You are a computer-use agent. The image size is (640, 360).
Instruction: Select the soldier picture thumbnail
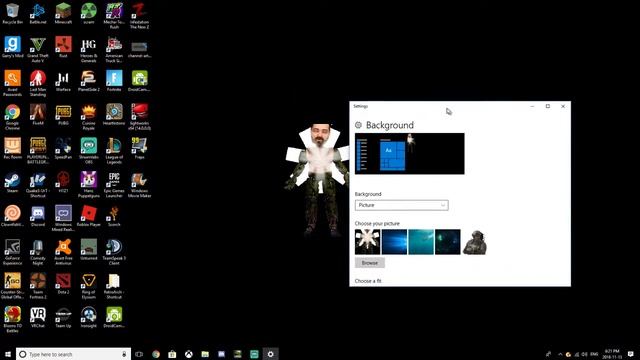click(x=474, y=242)
